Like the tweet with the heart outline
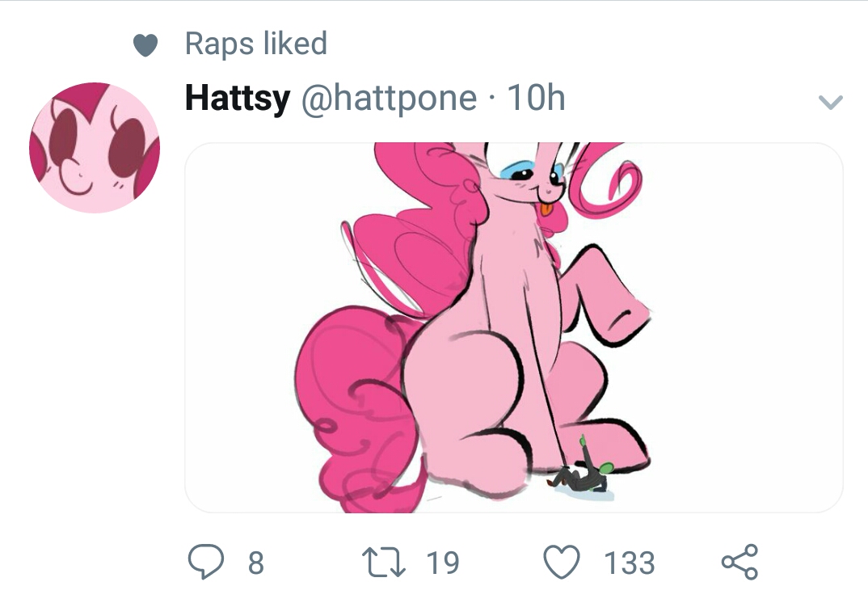This screenshot has width=868, height=603. pyautogui.click(x=562, y=562)
